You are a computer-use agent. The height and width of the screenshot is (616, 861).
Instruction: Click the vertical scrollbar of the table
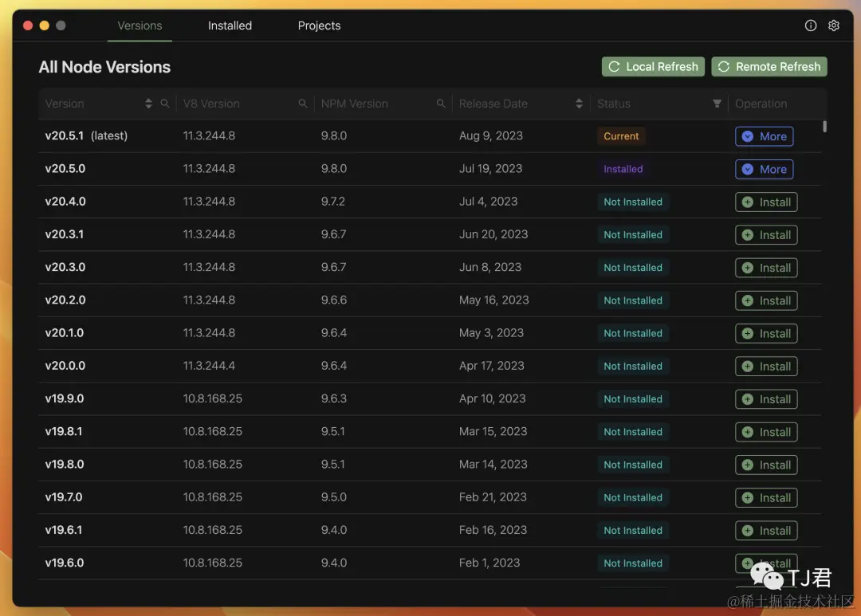824,126
